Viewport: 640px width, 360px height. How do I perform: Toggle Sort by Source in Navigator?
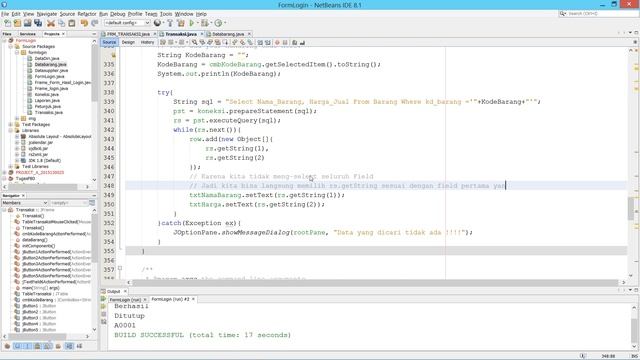(79, 346)
